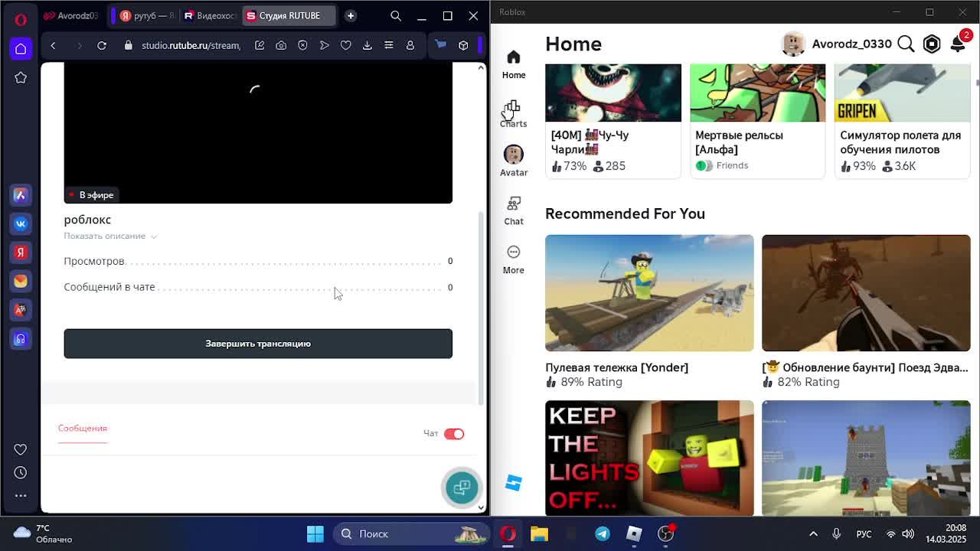Open the translator icon in the Opera sidebar
Image resolution: width=980 pixels, height=551 pixels.
(x=21, y=310)
